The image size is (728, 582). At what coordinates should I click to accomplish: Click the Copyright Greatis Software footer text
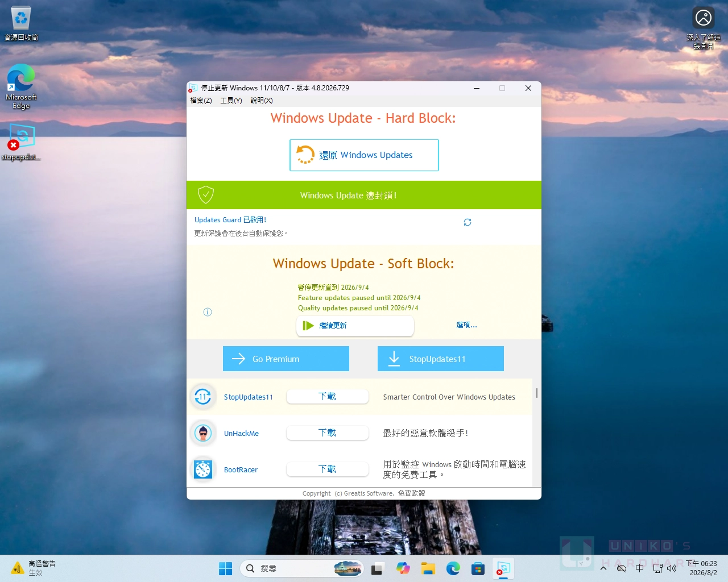coord(364,493)
